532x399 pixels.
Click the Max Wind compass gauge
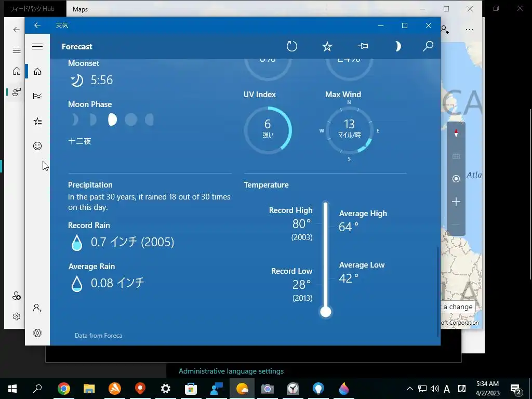[349, 130]
